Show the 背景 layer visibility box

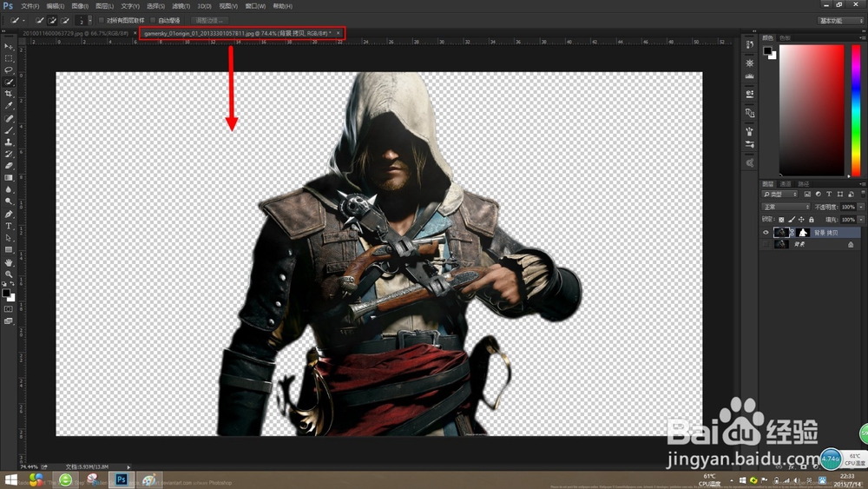pos(766,244)
